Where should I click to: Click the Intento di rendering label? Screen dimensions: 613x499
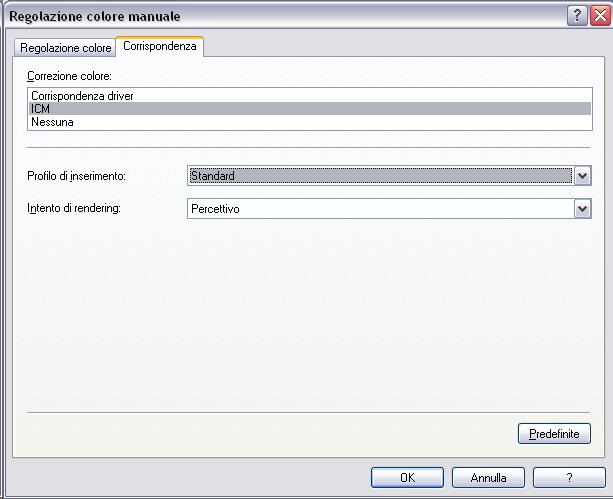pos(72,208)
